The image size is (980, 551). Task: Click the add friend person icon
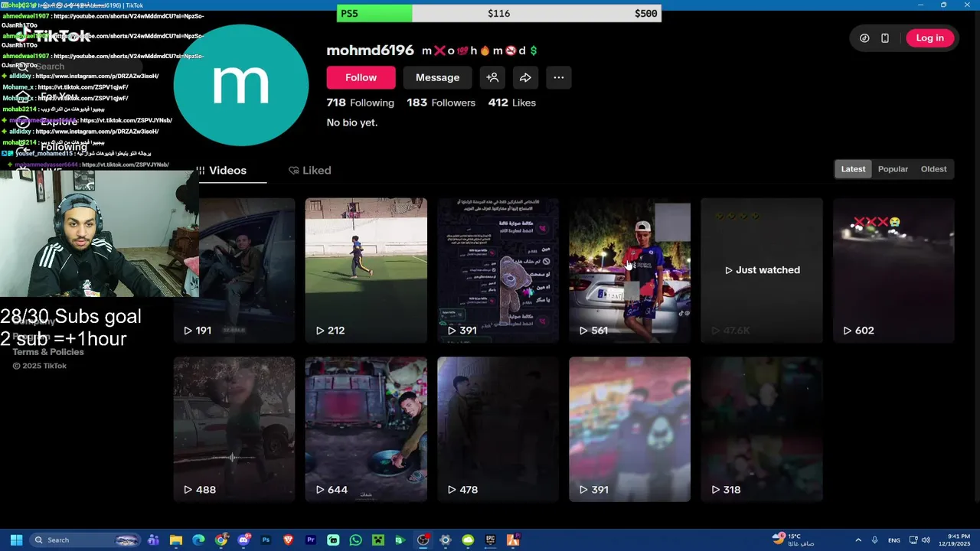(492, 77)
